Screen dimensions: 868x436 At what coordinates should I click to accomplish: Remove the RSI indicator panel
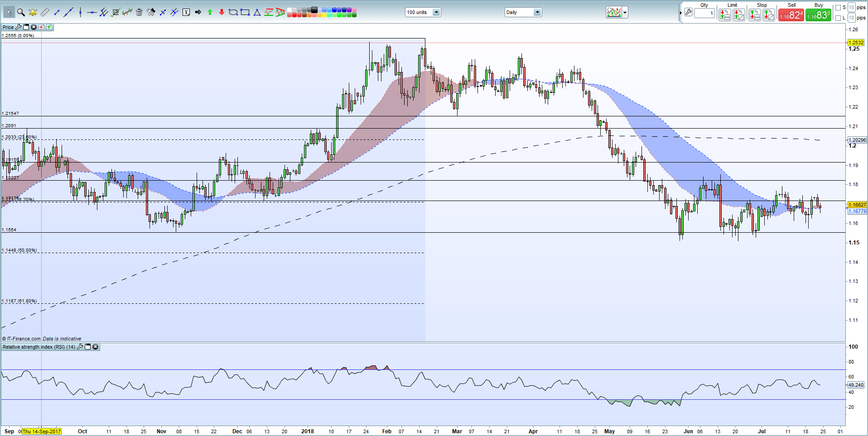[x=95, y=347]
